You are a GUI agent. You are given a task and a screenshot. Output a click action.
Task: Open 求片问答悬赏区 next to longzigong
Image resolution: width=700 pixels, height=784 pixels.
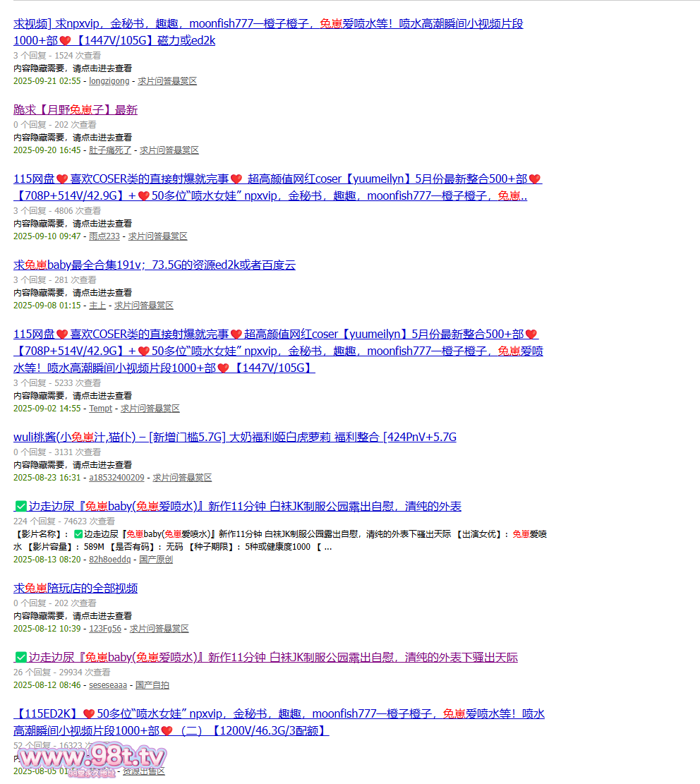point(167,81)
